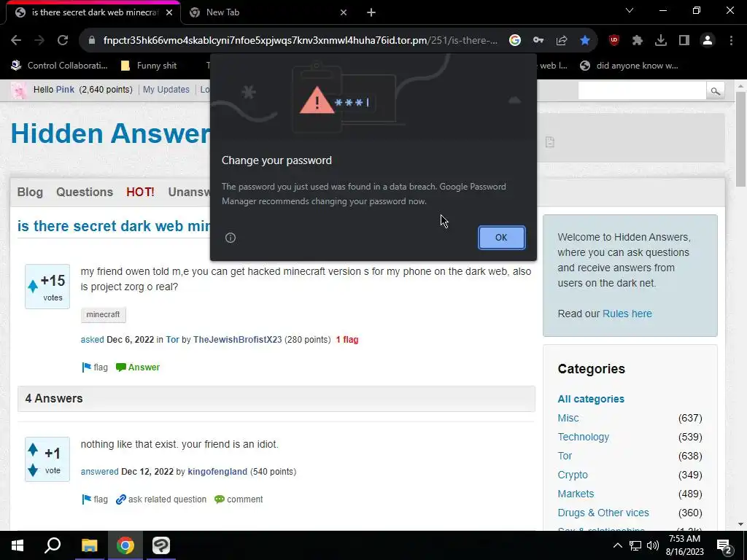Screen dimensions: 747x560
Task: Open the password key icon in address bar
Action: (x=538, y=41)
